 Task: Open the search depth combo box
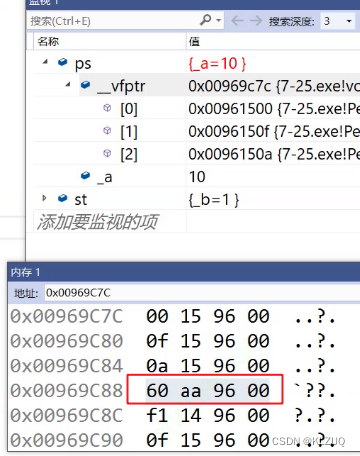(x=337, y=21)
